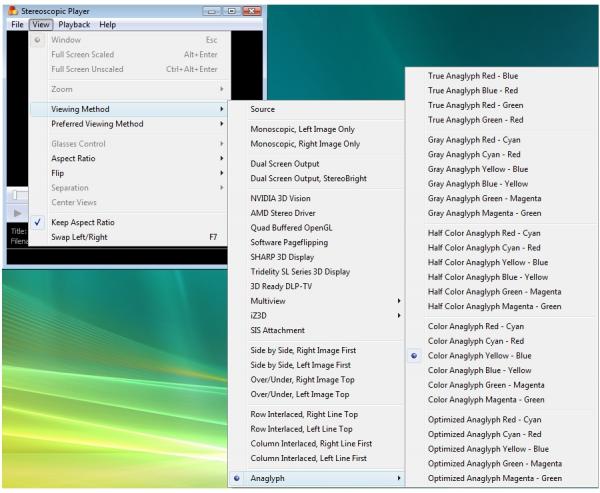This screenshot has height=493, width=600.
Task: Choose Over/Under, Left Image Top
Action: pyautogui.click(x=316, y=394)
